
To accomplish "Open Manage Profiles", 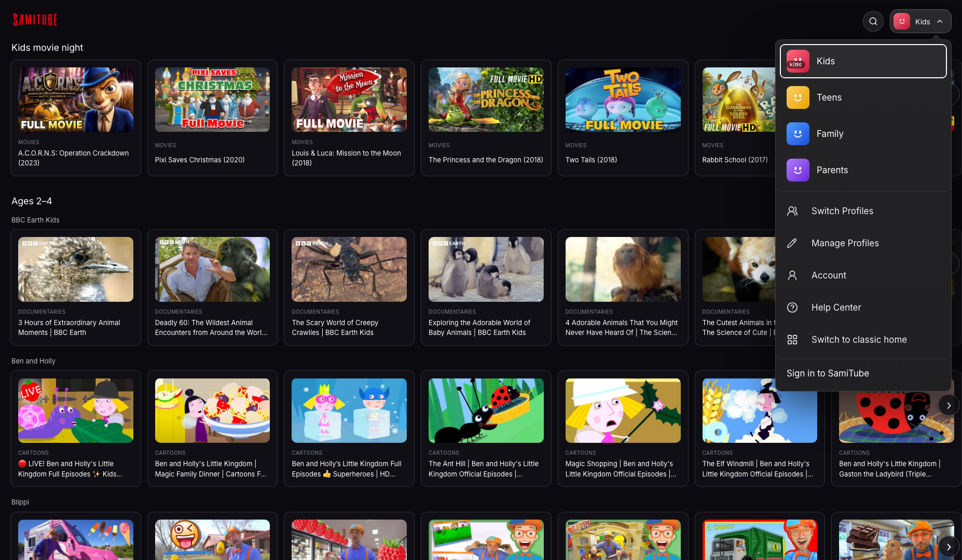I will click(863, 243).
